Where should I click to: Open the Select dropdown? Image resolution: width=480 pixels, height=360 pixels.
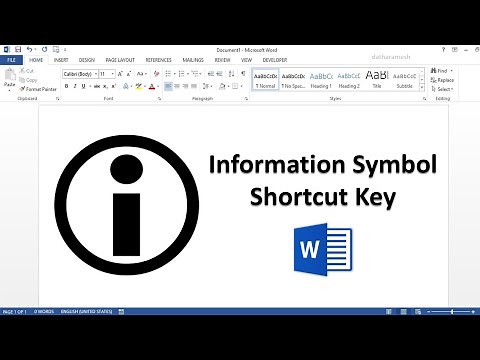click(x=442, y=89)
